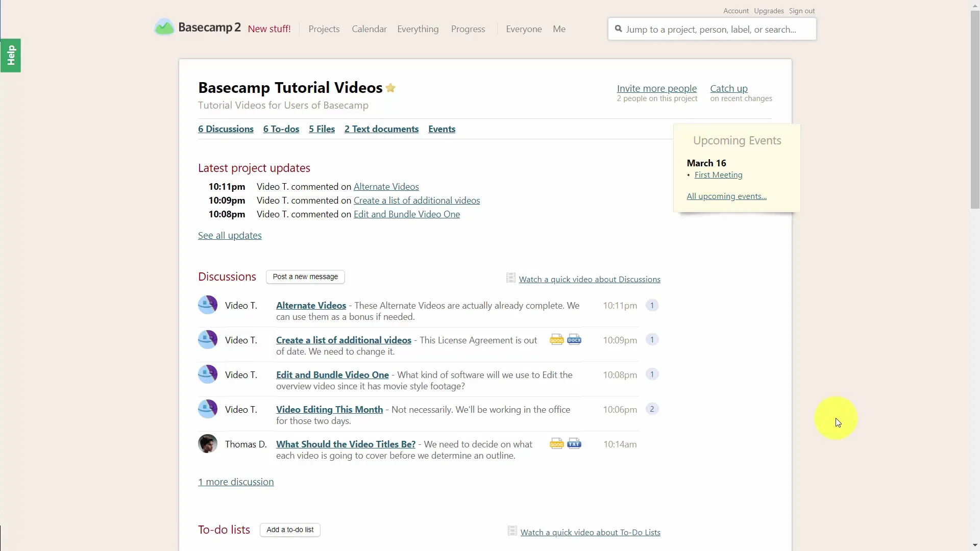Open the DOCX attachment icon on Create a list row

coord(574,340)
